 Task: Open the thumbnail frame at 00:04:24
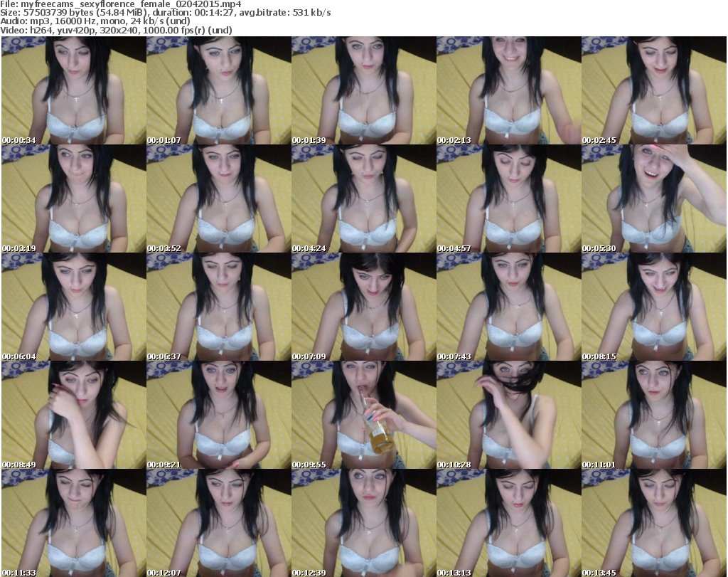pos(364,198)
